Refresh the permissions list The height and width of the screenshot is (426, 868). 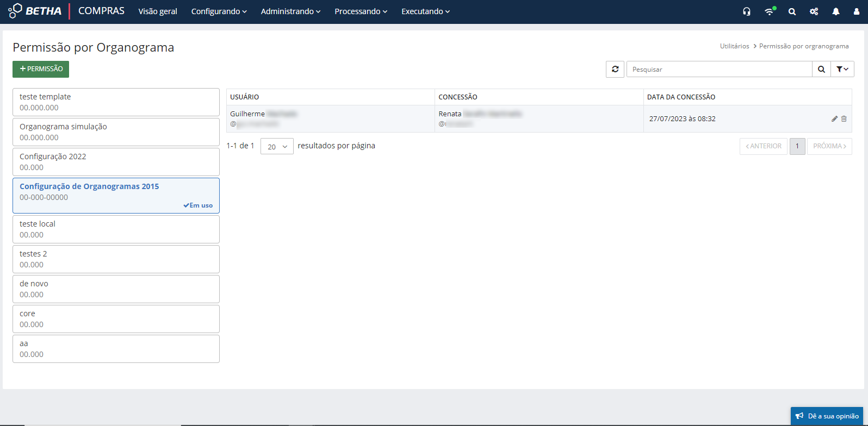(x=615, y=69)
